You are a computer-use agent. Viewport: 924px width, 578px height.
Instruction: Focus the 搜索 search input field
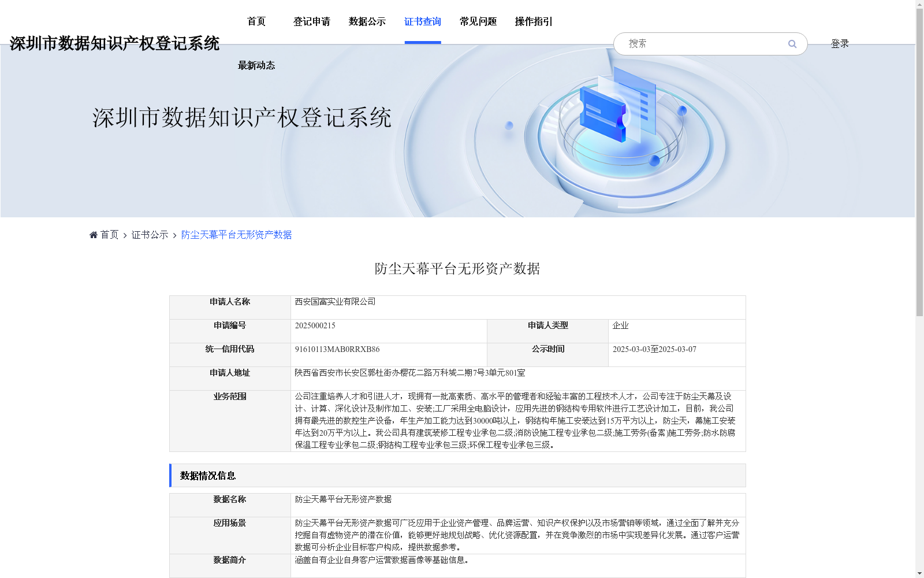click(705, 44)
